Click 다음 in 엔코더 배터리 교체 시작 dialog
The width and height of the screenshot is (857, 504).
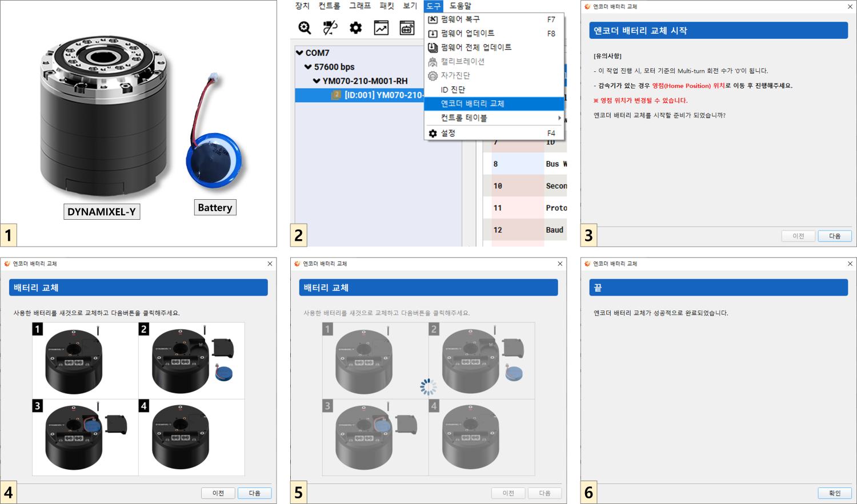(835, 236)
